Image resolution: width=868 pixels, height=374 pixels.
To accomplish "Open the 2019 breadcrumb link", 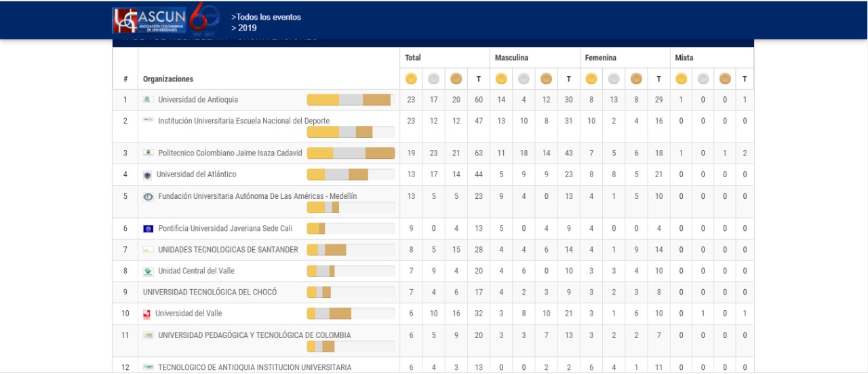I will tap(243, 28).
